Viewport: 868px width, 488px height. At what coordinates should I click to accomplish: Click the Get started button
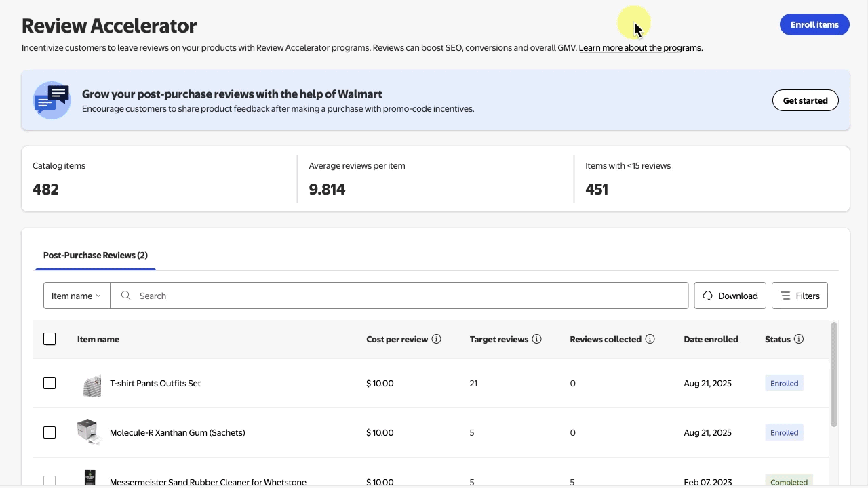tap(805, 100)
